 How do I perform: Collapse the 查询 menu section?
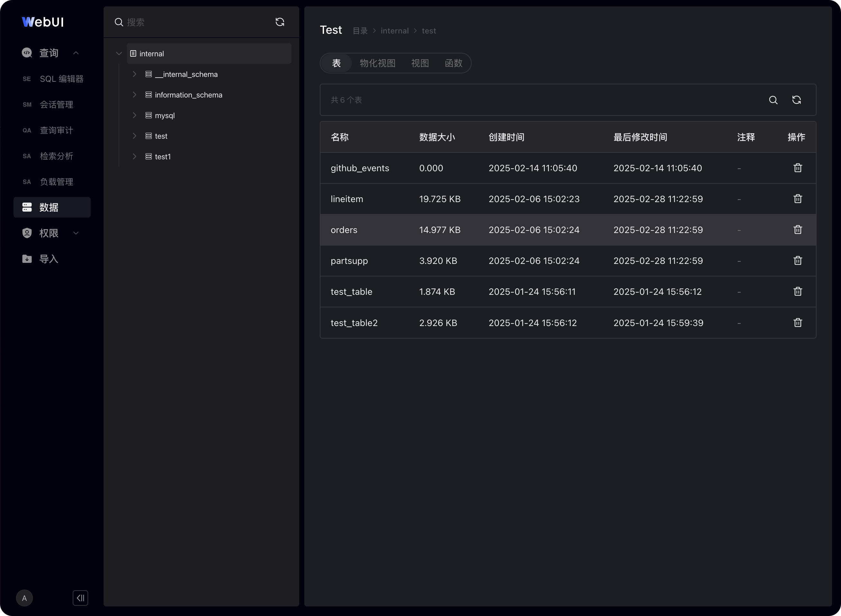(76, 53)
